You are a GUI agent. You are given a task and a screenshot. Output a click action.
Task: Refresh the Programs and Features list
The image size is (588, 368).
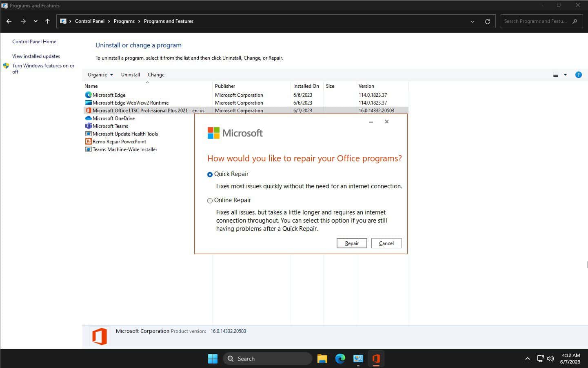pyautogui.click(x=488, y=21)
